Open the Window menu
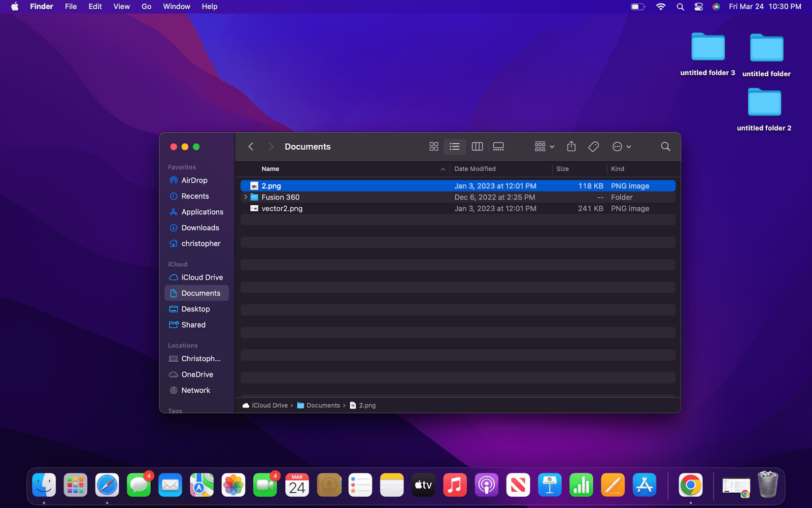 177,7
